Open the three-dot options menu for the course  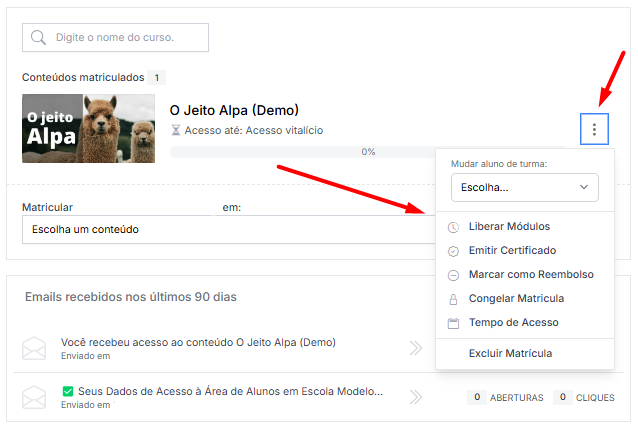[594, 129]
